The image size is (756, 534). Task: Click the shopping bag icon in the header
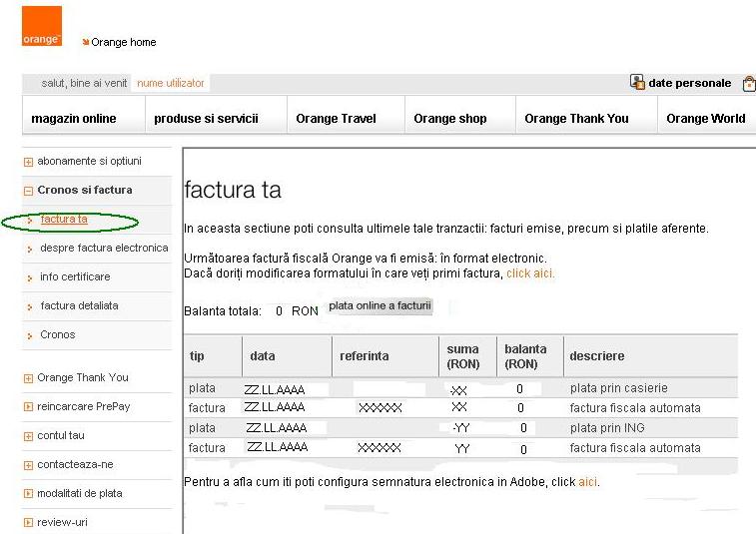[x=749, y=84]
